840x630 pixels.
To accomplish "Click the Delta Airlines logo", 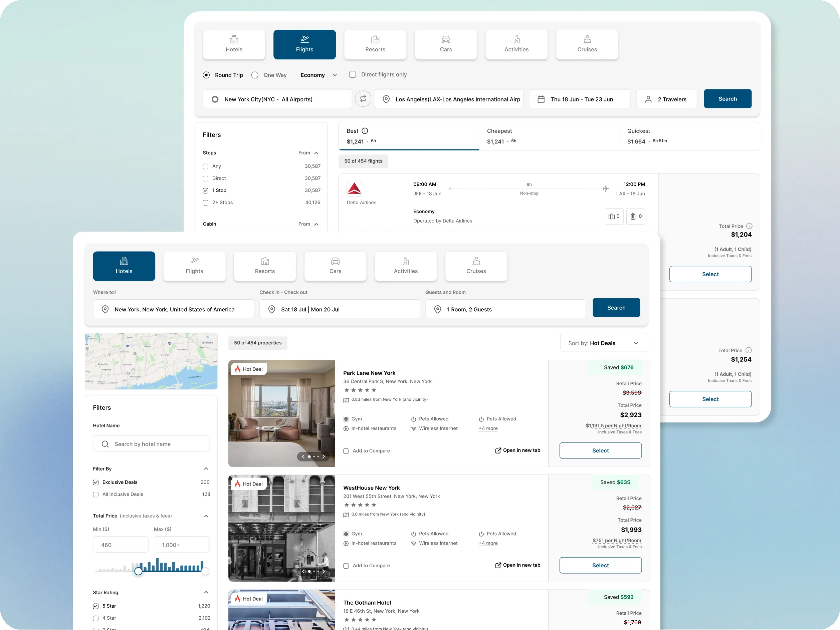I will coord(354,188).
